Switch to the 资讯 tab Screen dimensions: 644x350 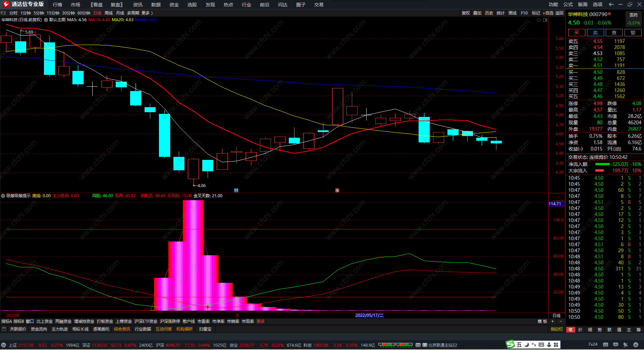click(138, 5)
